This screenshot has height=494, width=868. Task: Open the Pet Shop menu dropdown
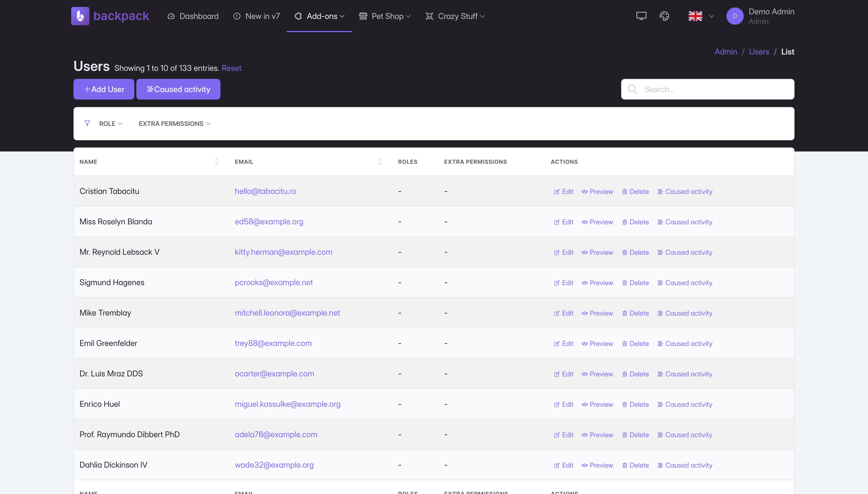coord(385,16)
